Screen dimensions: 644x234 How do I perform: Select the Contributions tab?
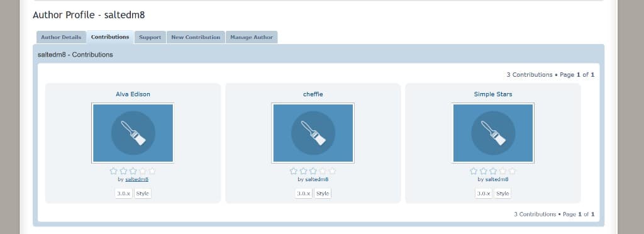coord(110,37)
